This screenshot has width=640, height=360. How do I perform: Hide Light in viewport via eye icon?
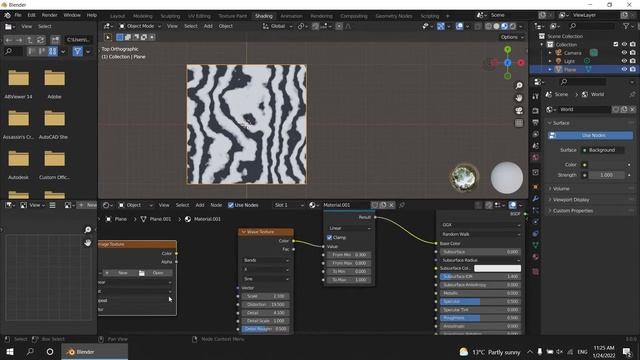[x=624, y=61]
